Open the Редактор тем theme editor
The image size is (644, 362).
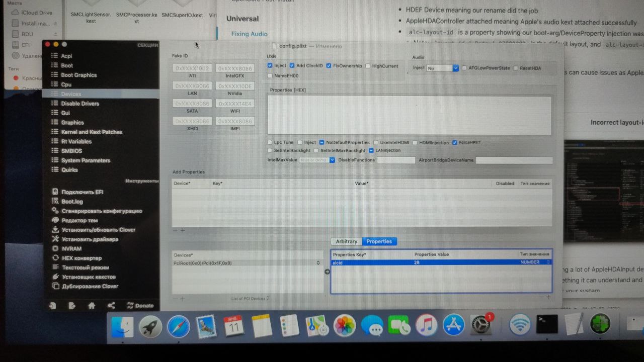(x=79, y=221)
